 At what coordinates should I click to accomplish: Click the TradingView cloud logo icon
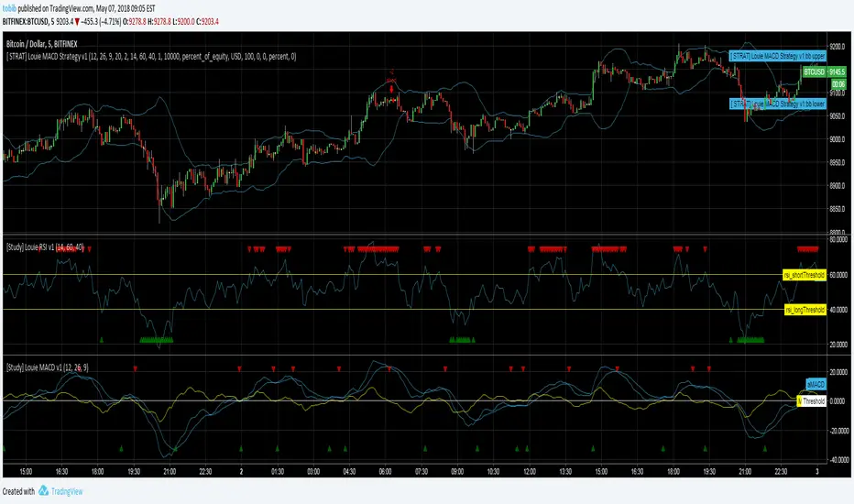pos(43,490)
